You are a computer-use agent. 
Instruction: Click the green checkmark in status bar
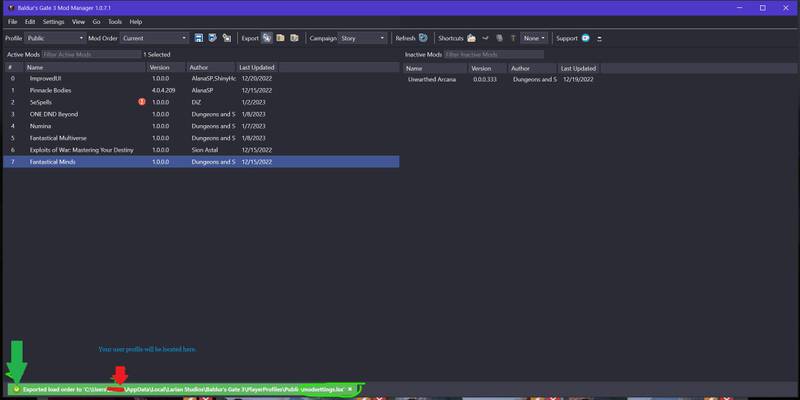[x=16, y=389]
